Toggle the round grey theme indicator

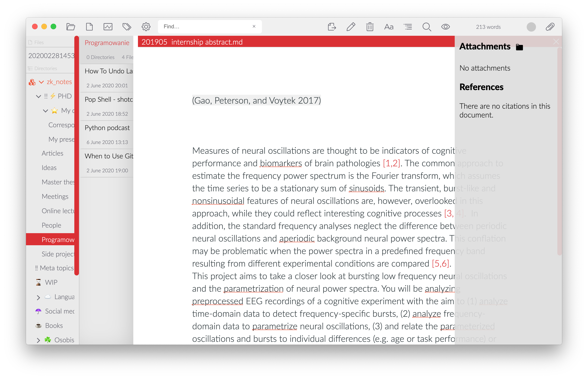coord(531,27)
